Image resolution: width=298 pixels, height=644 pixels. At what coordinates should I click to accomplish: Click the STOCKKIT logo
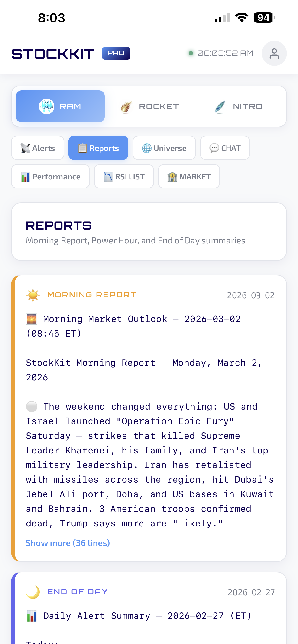click(x=52, y=53)
